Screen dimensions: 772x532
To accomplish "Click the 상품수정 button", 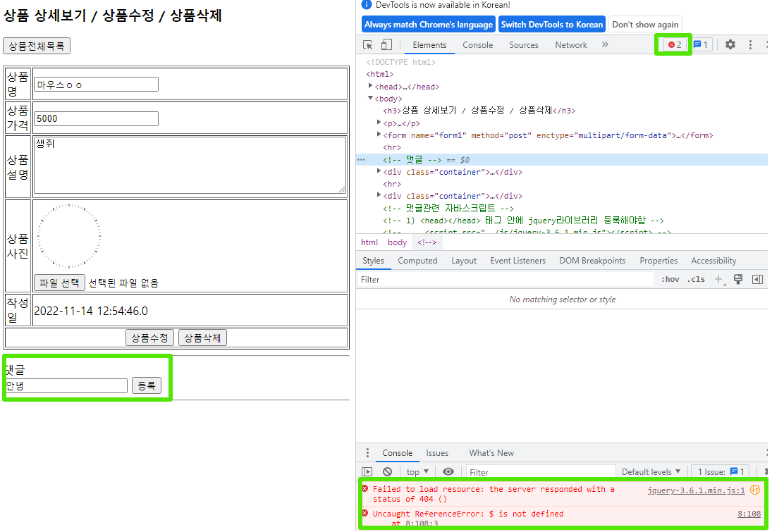I will point(149,338).
